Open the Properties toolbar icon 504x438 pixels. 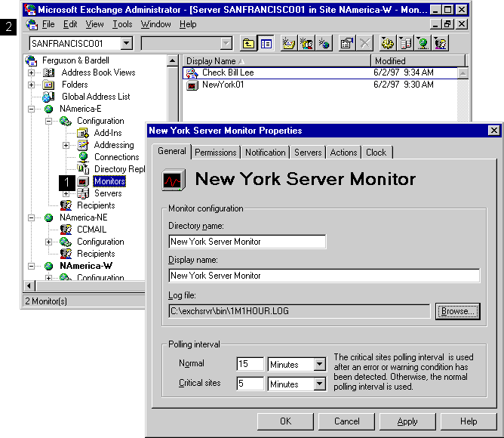(347, 43)
